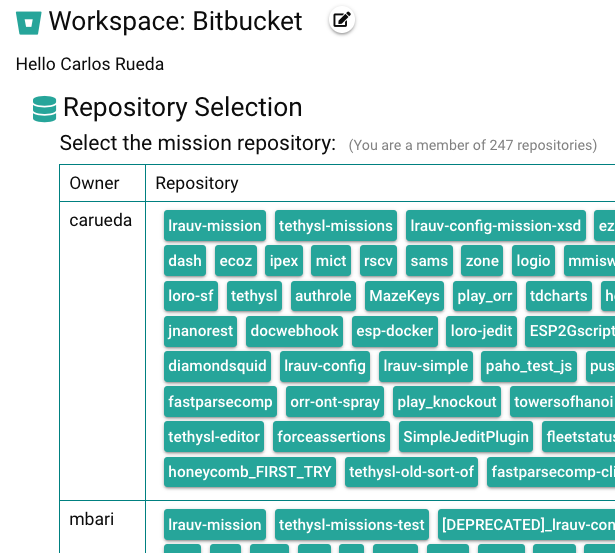Select the paho_test_js repository

pyautogui.click(x=529, y=366)
